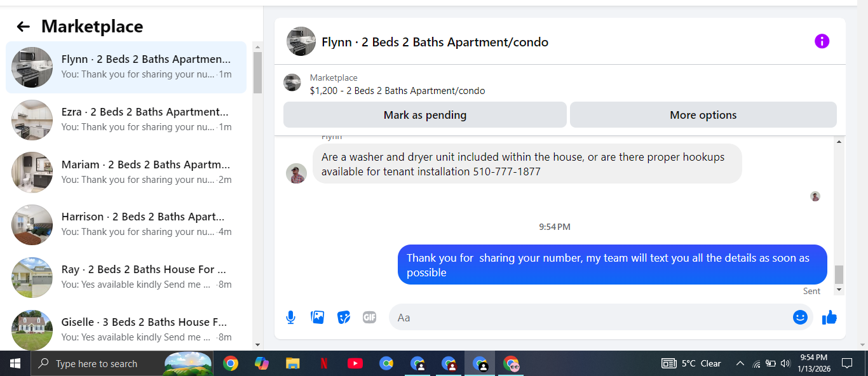Open YouTube from the taskbar
The image size is (868, 376).
[355, 363]
